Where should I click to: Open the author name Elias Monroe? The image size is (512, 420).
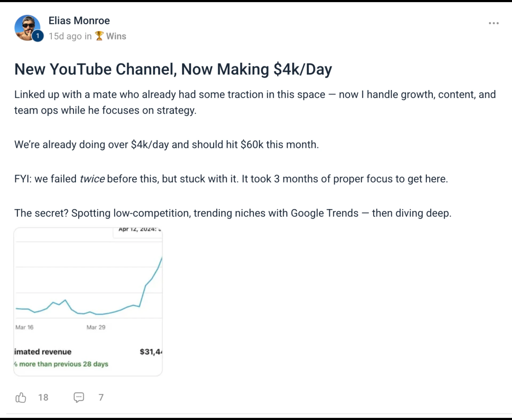pos(79,21)
